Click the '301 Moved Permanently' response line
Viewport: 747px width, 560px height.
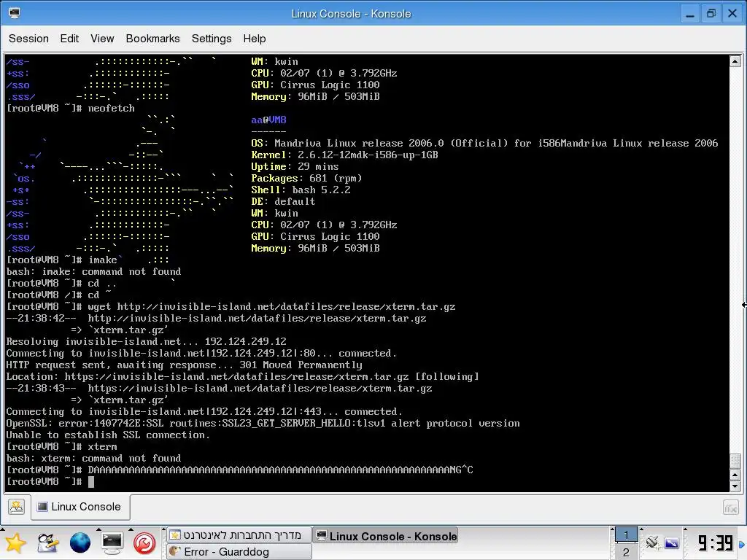pos(185,365)
